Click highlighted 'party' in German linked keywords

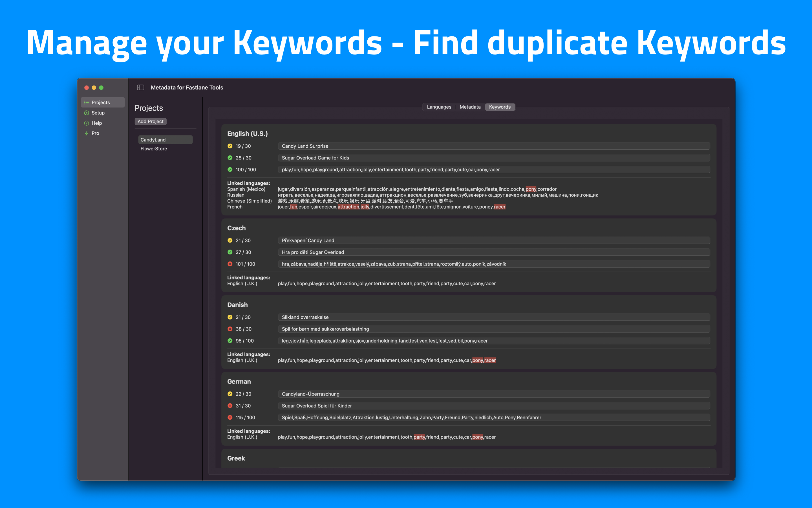[419, 437]
